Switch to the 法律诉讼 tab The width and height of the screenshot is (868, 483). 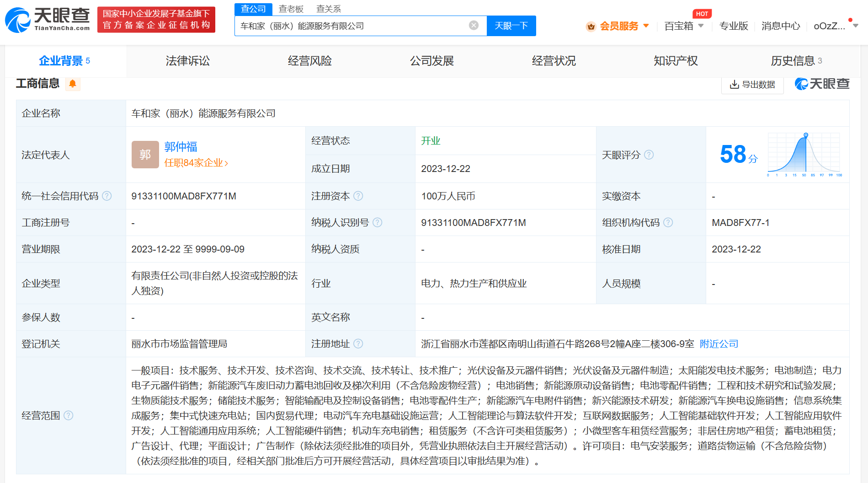pyautogui.click(x=187, y=61)
